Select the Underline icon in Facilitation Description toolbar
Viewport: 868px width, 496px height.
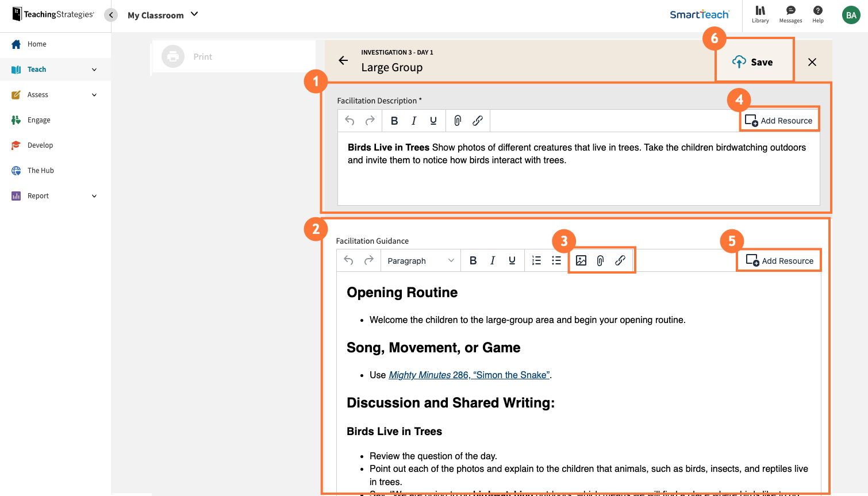433,121
